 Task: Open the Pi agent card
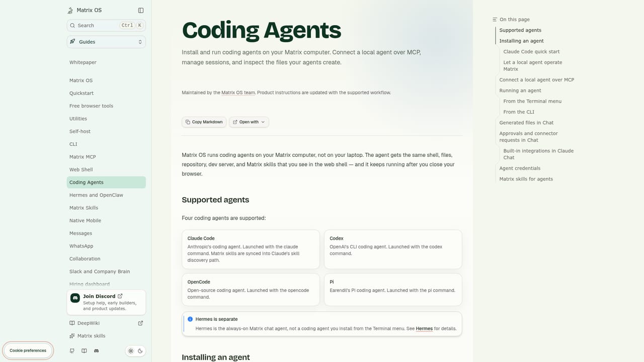tap(393, 290)
